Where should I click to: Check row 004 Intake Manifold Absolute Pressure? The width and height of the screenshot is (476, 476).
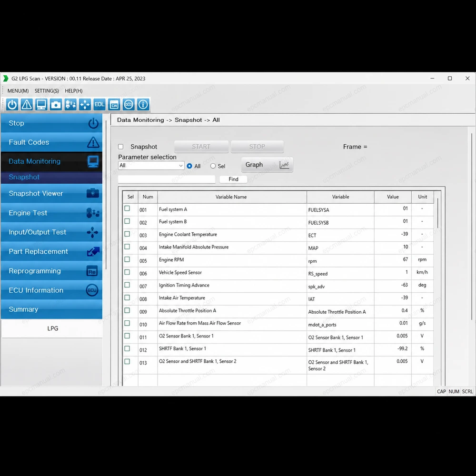[127, 247]
